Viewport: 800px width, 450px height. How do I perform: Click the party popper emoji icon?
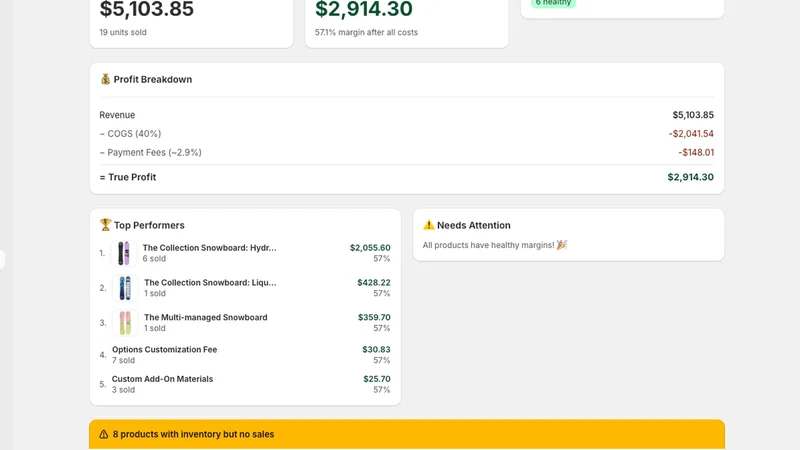[562, 245]
